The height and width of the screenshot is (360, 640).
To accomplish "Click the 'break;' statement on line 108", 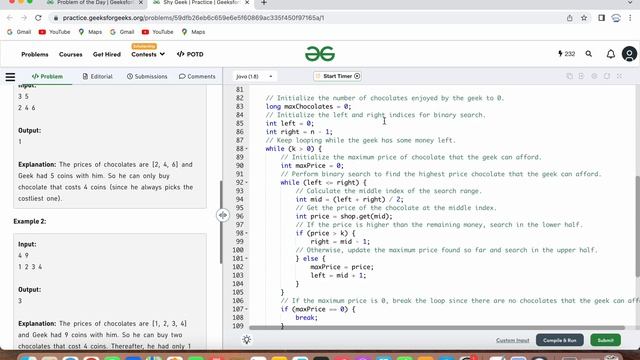I will [x=307, y=318].
